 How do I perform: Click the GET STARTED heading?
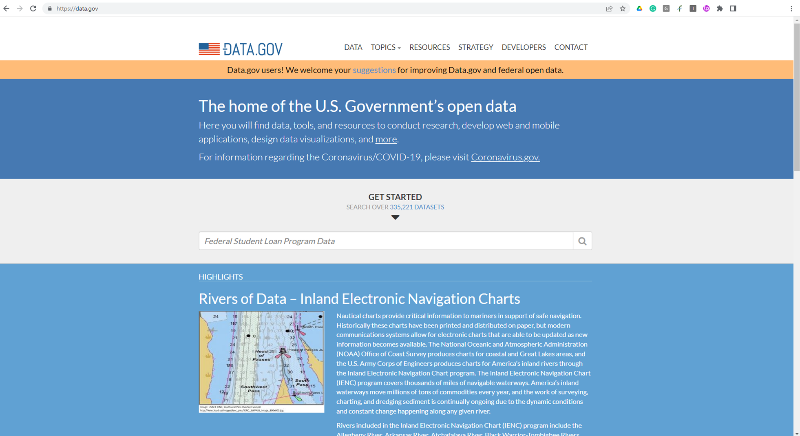coord(395,197)
